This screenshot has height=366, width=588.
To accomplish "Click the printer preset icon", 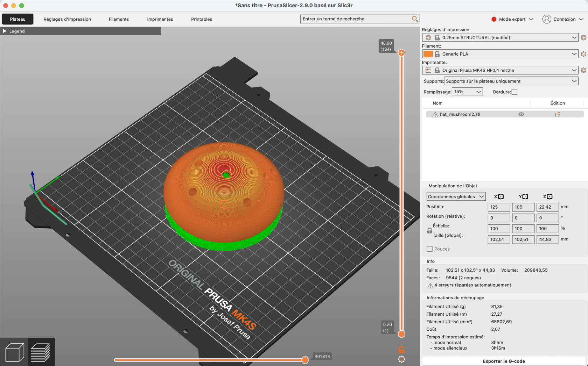I will click(428, 70).
